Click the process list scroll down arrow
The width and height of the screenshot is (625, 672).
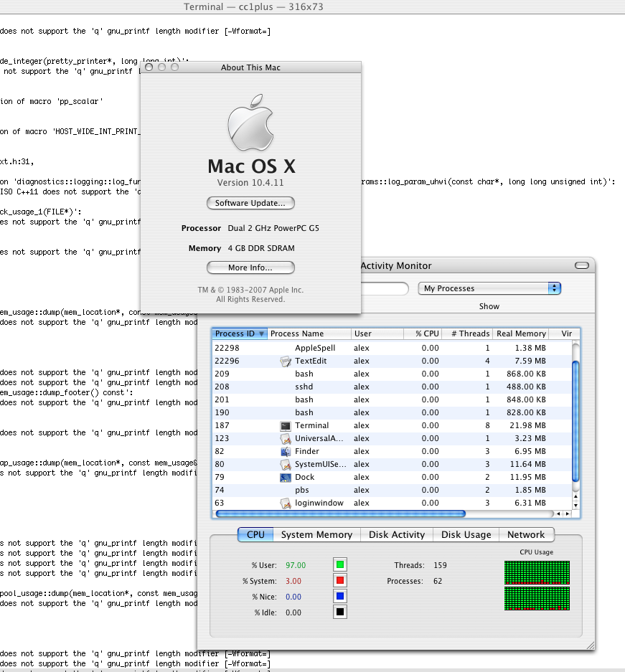575,506
